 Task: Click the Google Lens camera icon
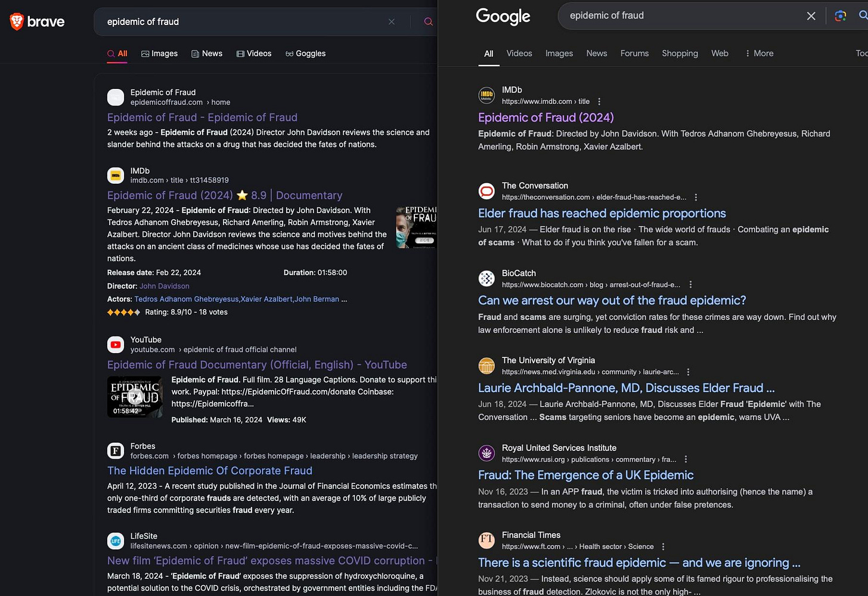pos(841,16)
